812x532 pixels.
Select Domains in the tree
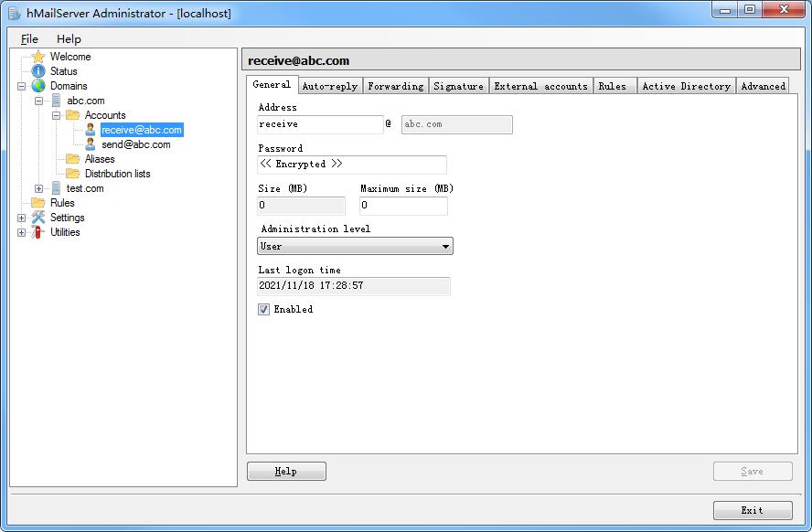[69, 85]
